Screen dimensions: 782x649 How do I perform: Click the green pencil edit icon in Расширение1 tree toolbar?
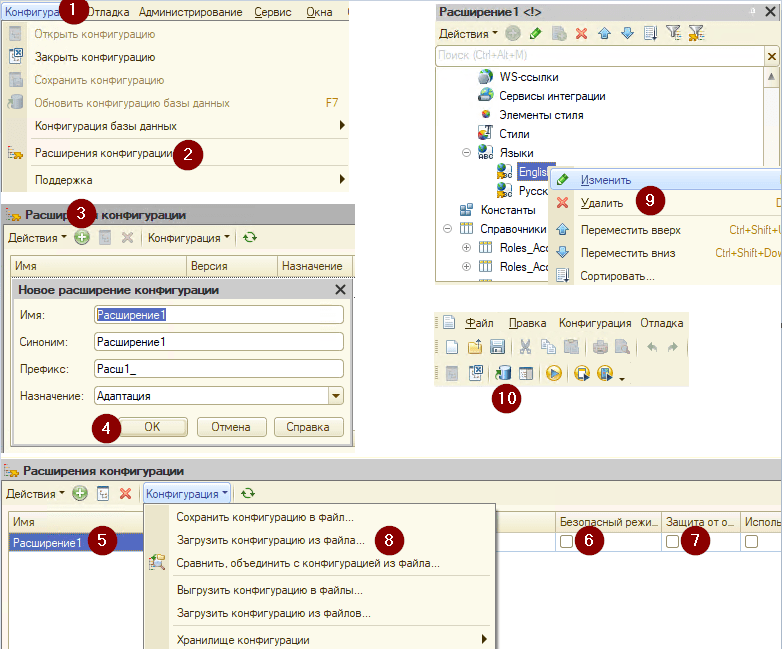point(536,33)
